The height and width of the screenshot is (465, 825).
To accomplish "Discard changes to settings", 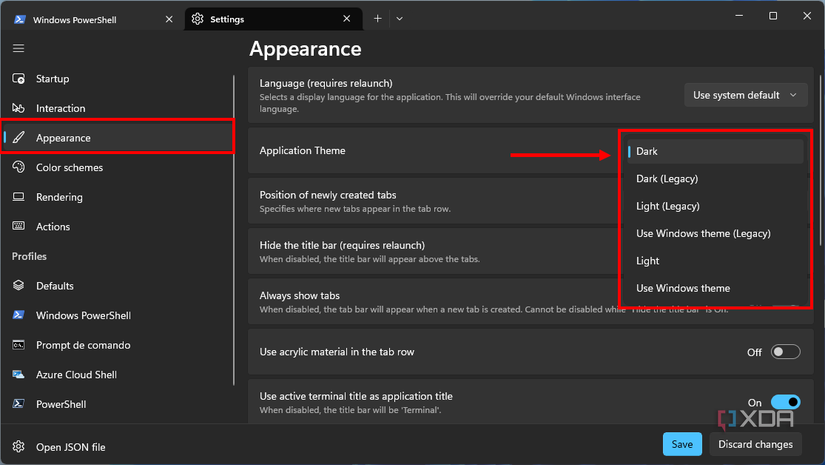I will coord(755,444).
